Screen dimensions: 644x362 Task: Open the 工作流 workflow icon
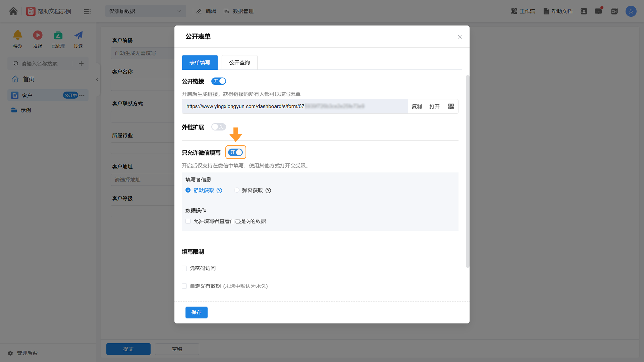(514, 11)
